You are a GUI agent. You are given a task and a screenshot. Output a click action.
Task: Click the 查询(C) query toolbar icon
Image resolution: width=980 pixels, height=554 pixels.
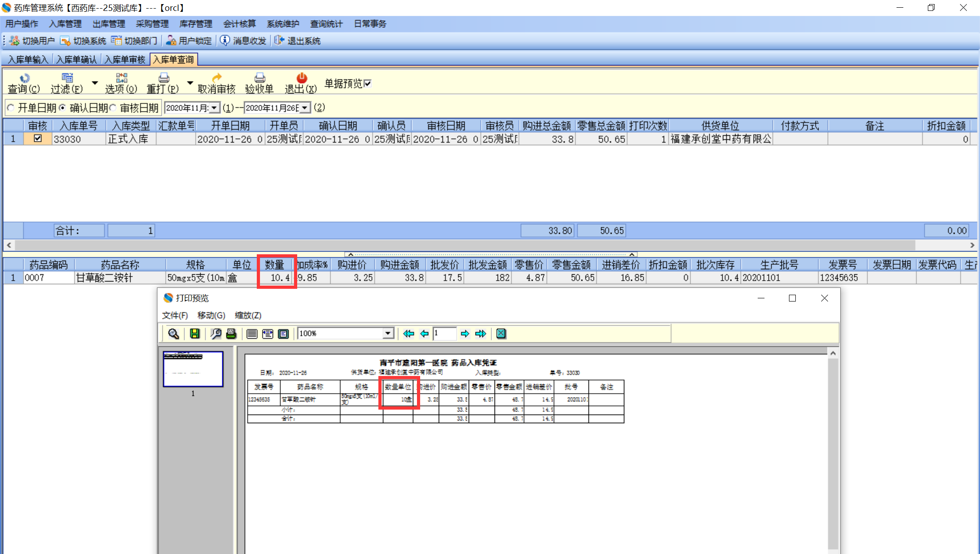click(x=24, y=83)
